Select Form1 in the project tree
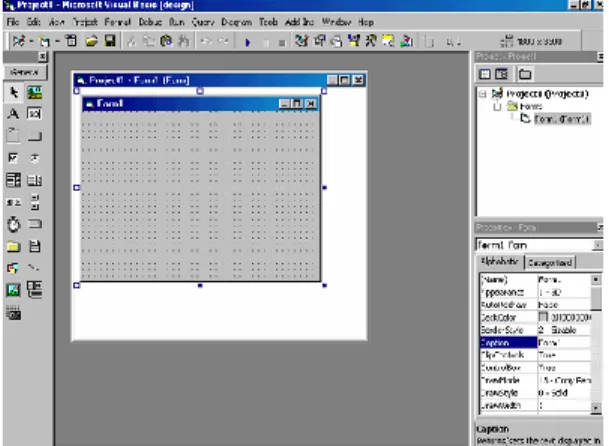The width and height of the screenshot is (609, 446). [x=562, y=119]
